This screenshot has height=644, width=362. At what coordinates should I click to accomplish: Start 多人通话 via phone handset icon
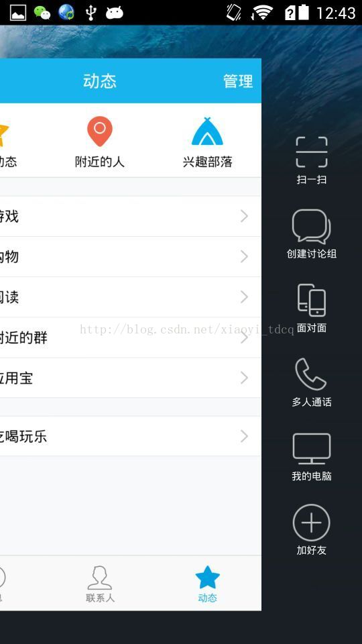[310, 374]
